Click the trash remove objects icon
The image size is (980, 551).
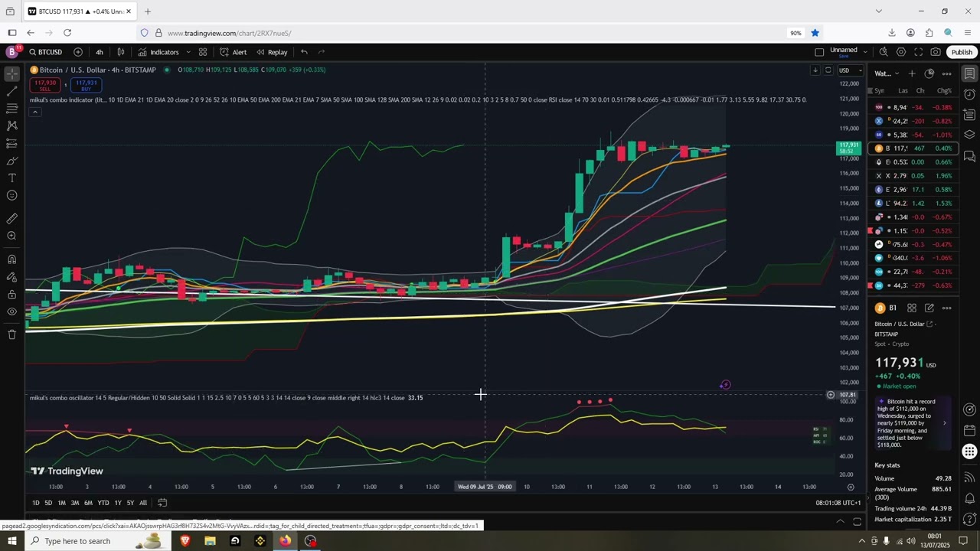click(x=11, y=334)
